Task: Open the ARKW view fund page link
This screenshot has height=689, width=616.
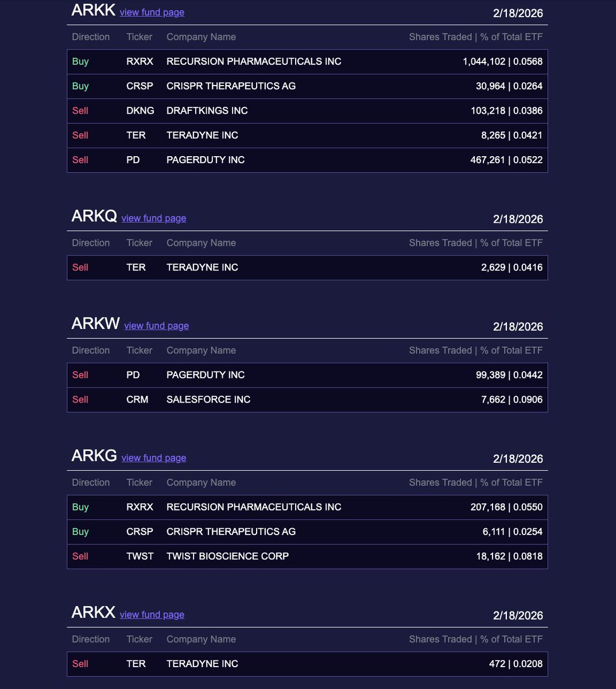Action: [x=156, y=326]
